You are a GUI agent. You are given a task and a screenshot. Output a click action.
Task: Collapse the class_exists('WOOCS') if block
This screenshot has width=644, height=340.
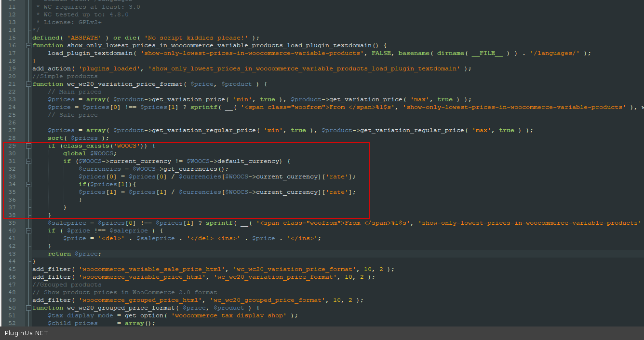(x=28, y=146)
